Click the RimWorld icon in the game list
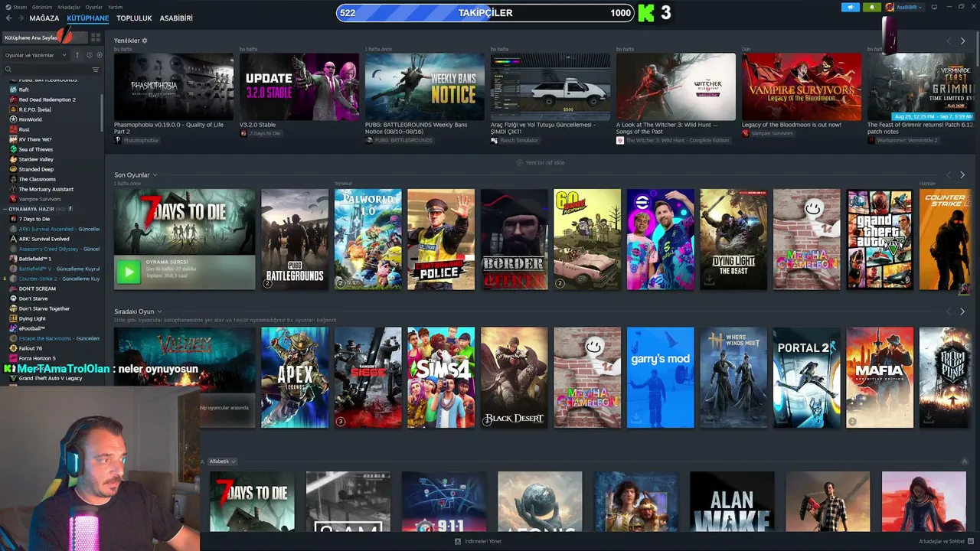980x551 pixels. tap(13, 119)
